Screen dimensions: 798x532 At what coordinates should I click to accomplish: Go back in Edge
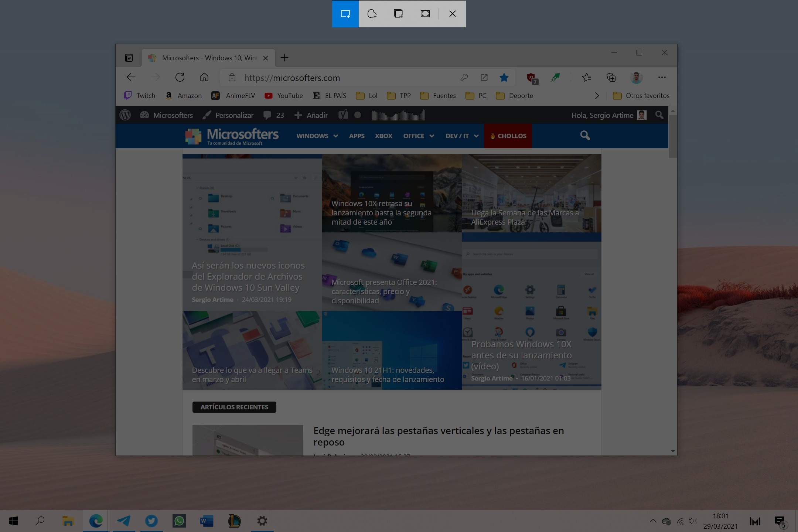coord(131,77)
